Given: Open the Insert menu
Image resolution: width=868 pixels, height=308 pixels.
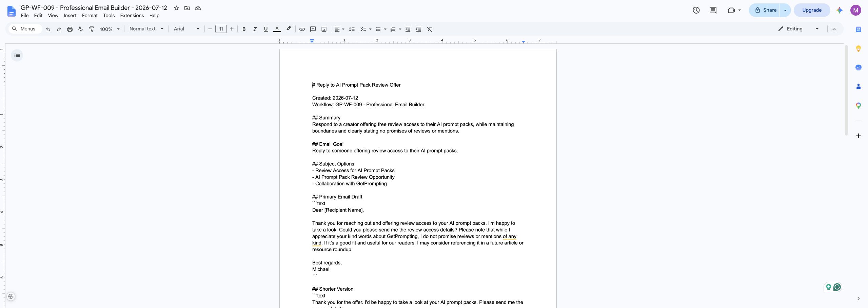Looking at the screenshot, I should point(70,16).
